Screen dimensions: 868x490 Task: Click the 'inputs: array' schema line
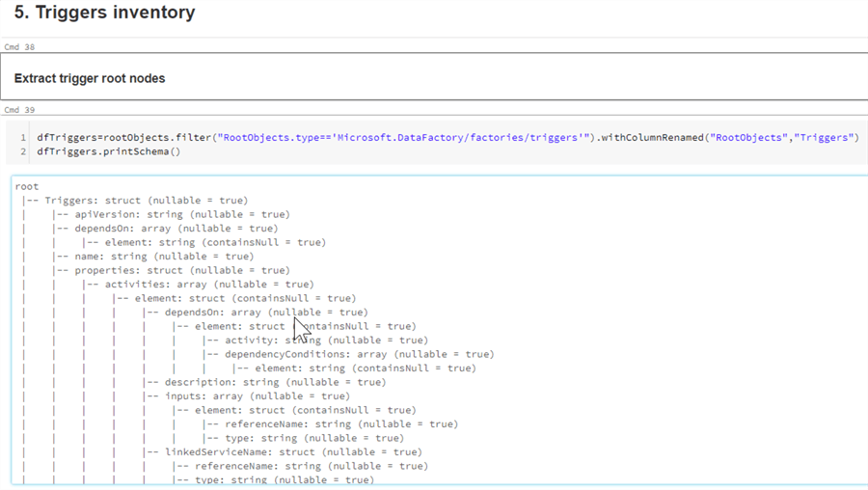click(x=258, y=395)
